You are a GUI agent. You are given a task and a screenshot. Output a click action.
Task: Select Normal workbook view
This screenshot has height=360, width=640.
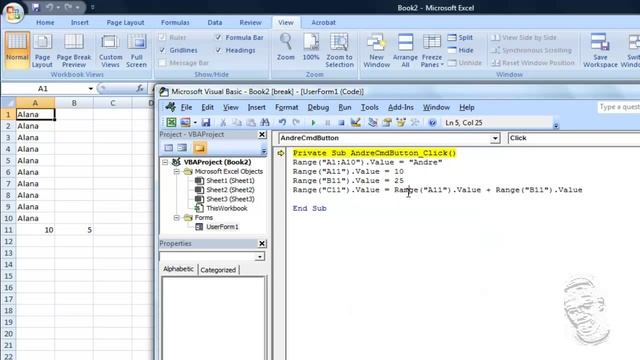[x=17, y=49]
